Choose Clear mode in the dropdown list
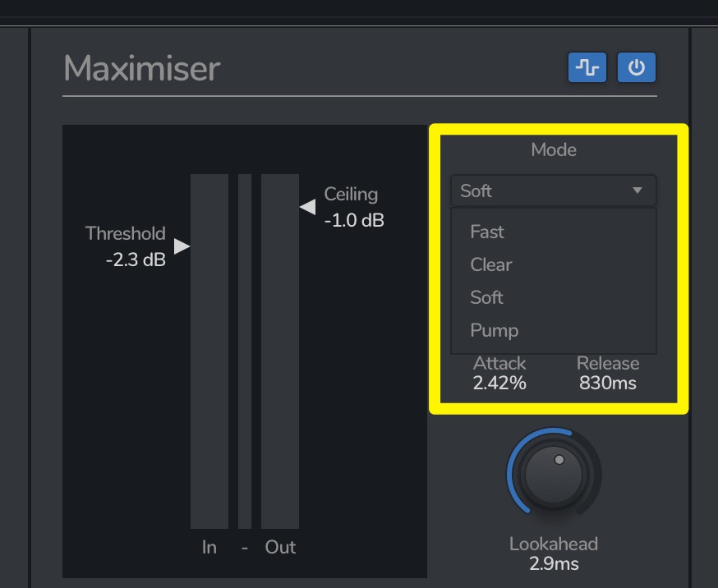 coord(491,264)
